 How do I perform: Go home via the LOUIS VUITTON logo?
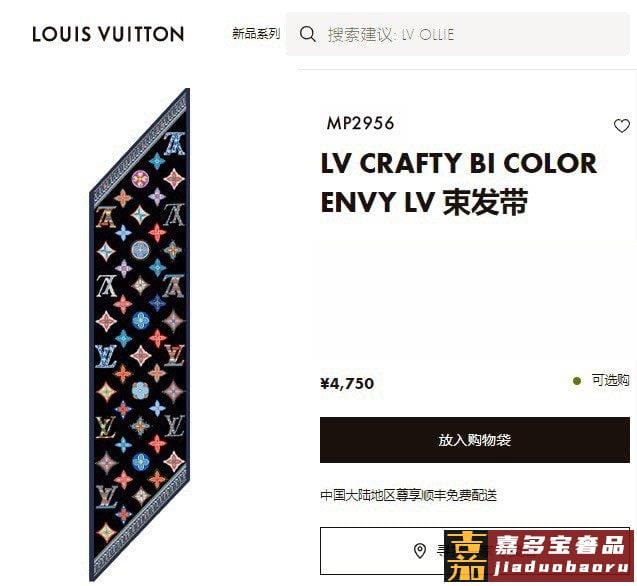point(108,34)
